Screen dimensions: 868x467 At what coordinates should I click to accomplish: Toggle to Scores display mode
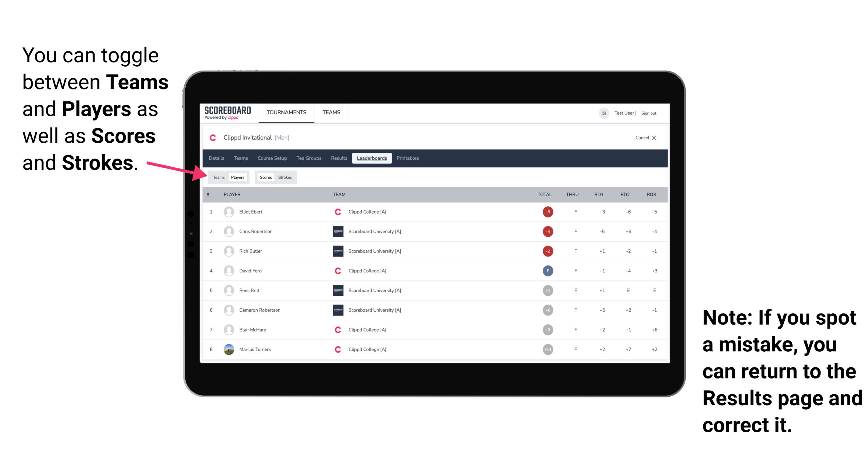pyautogui.click(x=264, y=177)
